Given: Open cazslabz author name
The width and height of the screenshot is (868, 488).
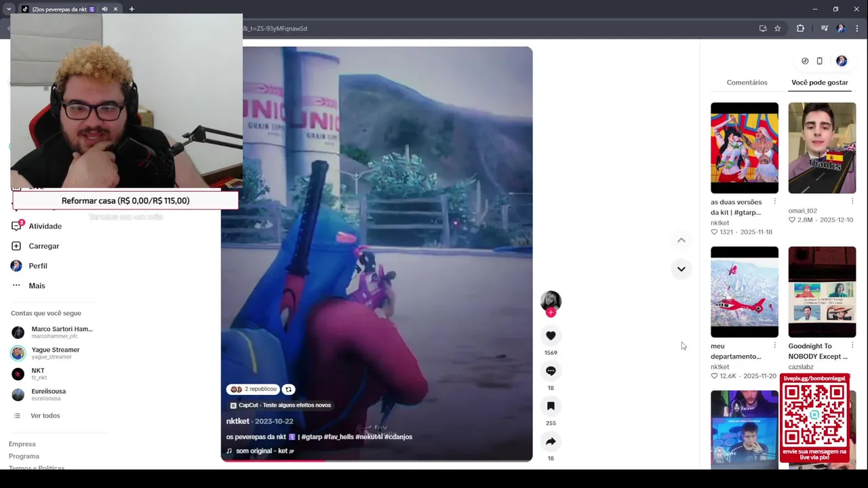Looking at the screenshot, I should click(x=801, y=367).
